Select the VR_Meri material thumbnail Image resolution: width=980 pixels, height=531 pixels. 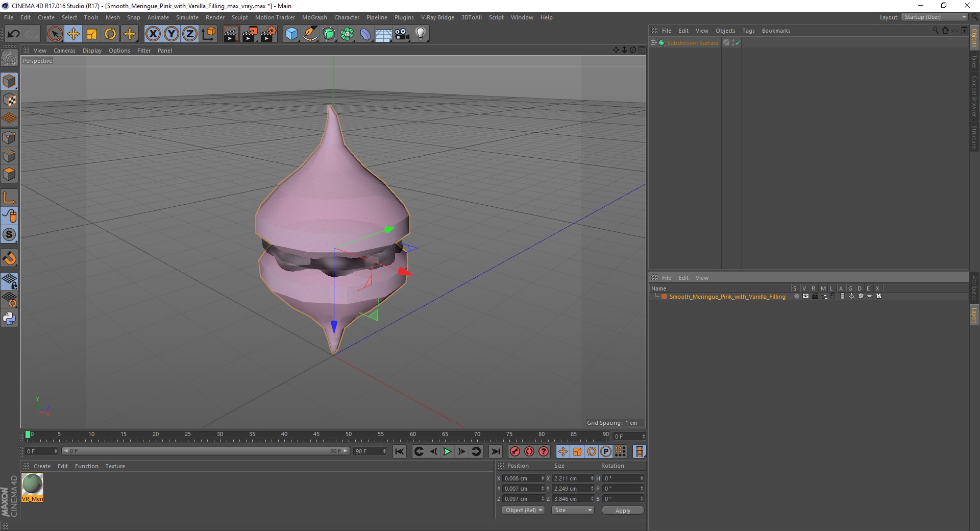click(x=32, y=487)
